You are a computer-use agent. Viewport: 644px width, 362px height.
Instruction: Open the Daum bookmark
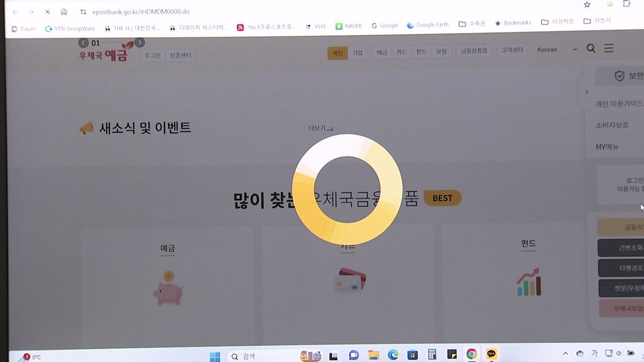(x=23, y=29)
